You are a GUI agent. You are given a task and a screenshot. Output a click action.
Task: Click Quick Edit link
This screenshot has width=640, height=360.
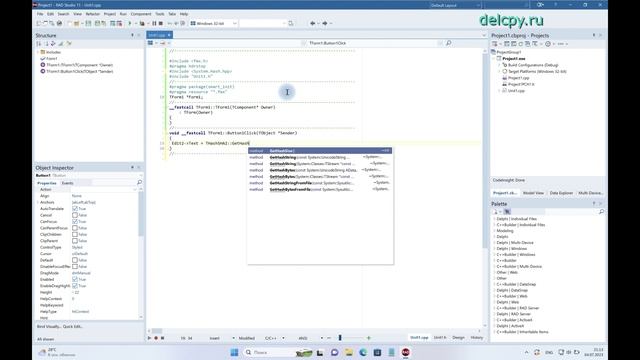click(73, 327)
